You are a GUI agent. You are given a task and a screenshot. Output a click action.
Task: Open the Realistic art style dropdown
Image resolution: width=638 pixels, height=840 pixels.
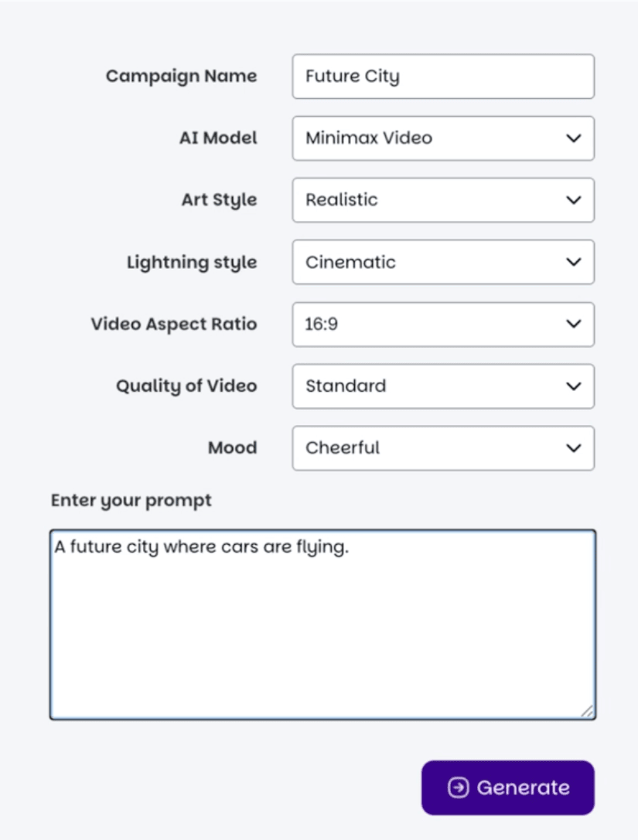(443, 200)
